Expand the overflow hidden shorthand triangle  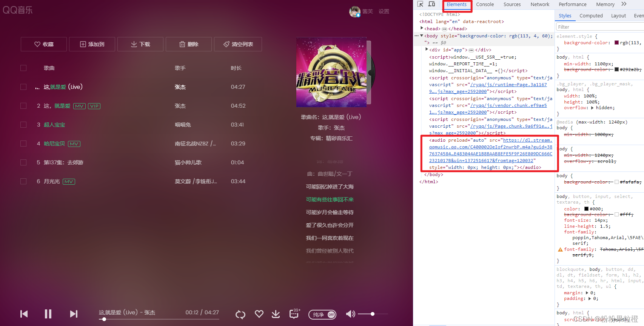click(x=592, y=108)
